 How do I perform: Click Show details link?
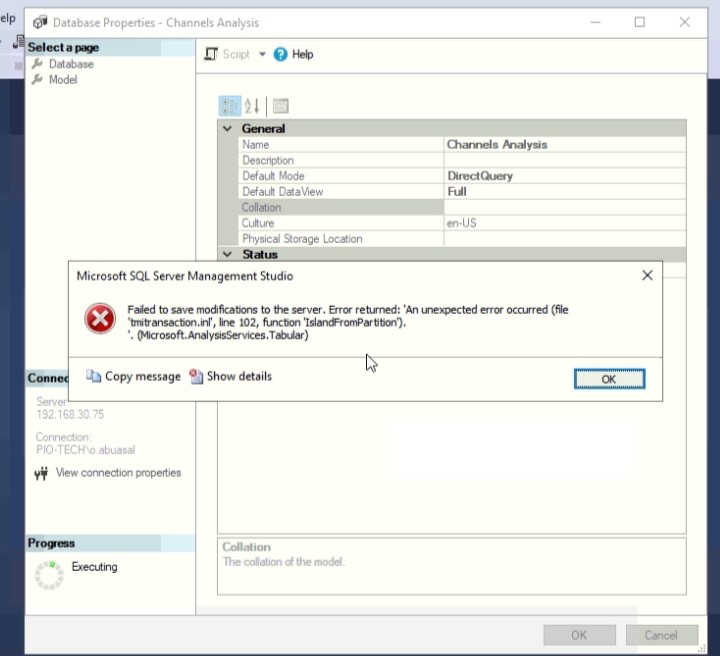tap(239, 376)
